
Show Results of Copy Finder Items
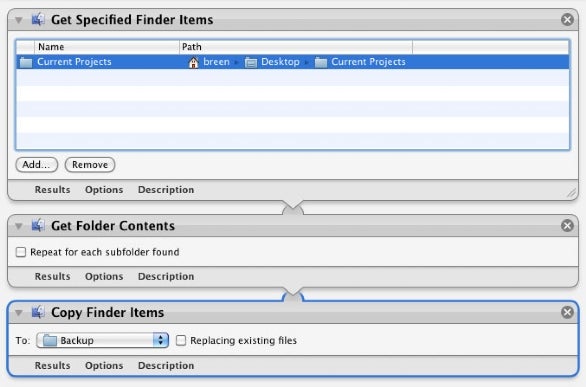pyautogui.click(x=52, y=365)
